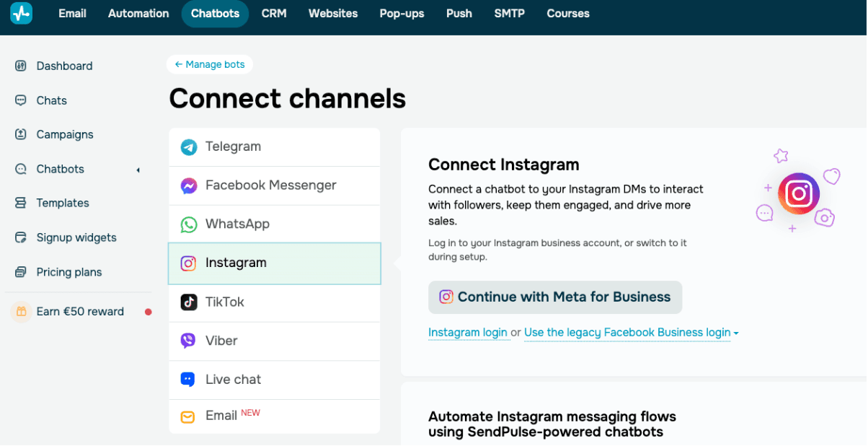This screenshot has width=868, height=446.
Task: Go back via Manage bots link
Action: tap(210, 64)
